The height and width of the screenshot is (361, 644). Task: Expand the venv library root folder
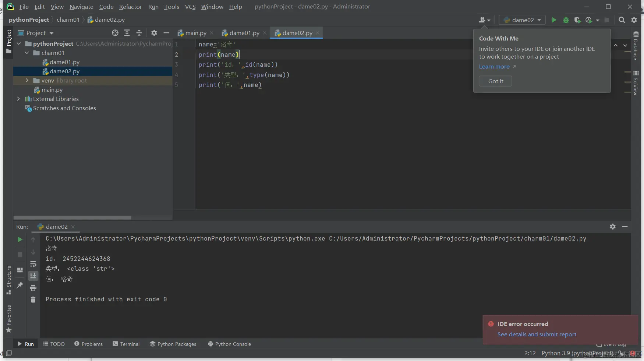pos(27,80)
